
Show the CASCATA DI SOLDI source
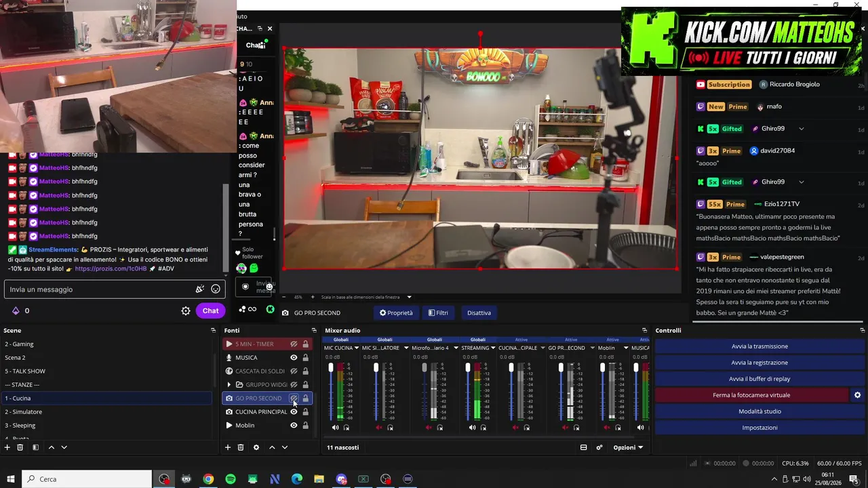pyautogui.click(x=294, y=371)
